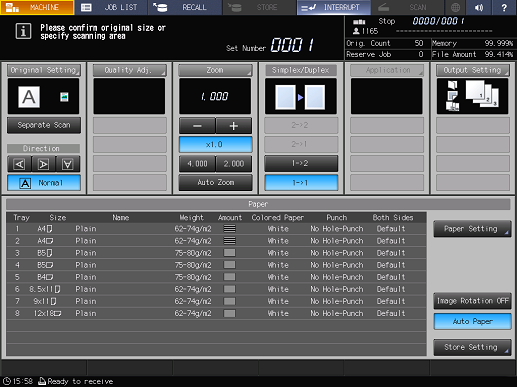Increase zoom with the plus button

click(234, 126)
